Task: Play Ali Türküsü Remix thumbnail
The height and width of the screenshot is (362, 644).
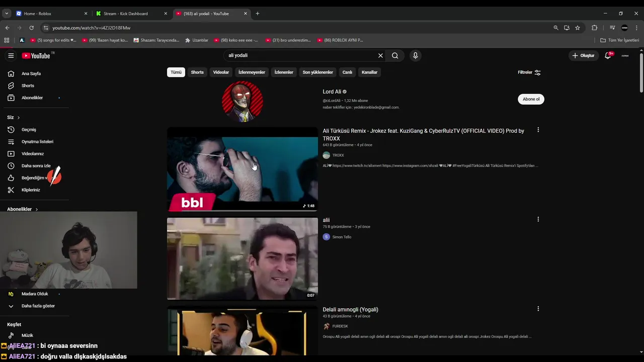Action: tap(243, 169)
